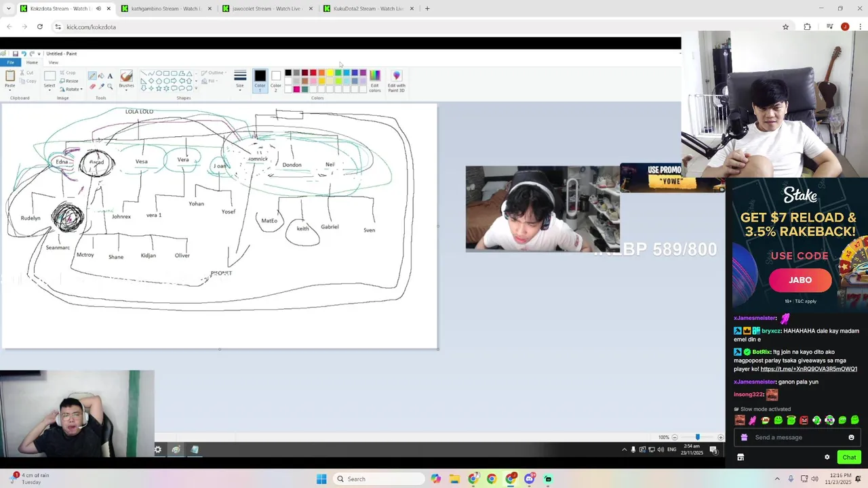Switch to KukuDota2 Stream browser tab
The image size is (868, 488).
tap(368, 9)
